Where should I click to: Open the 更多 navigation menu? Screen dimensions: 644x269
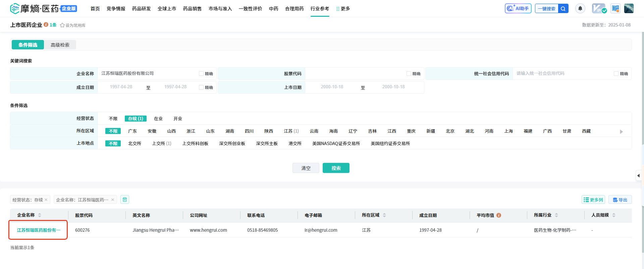pos(343,9)
